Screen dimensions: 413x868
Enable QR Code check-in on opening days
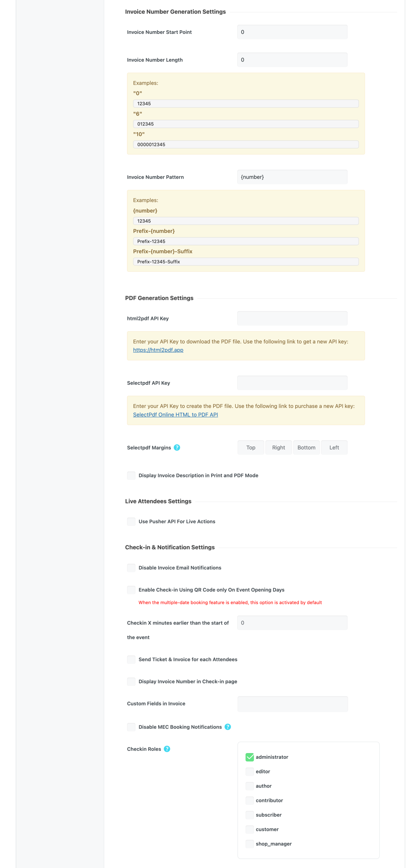pos(131,590)
